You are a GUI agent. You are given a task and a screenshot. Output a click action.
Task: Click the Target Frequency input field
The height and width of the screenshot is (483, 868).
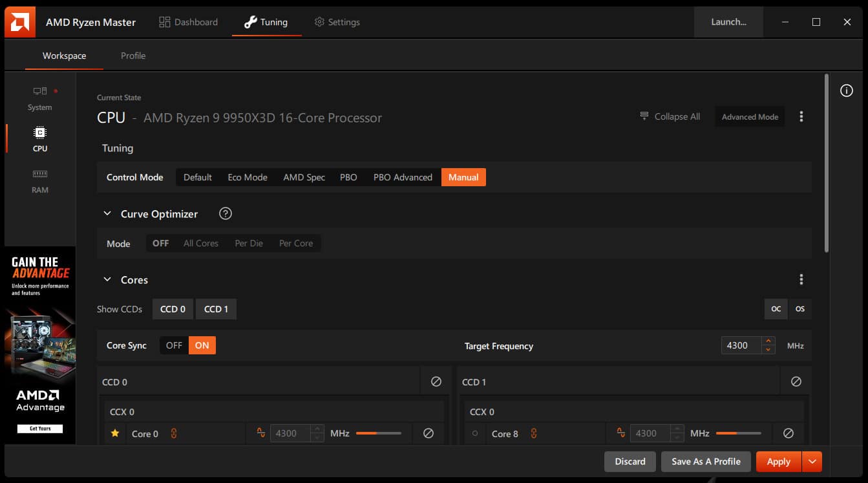(x=742, y=345)
